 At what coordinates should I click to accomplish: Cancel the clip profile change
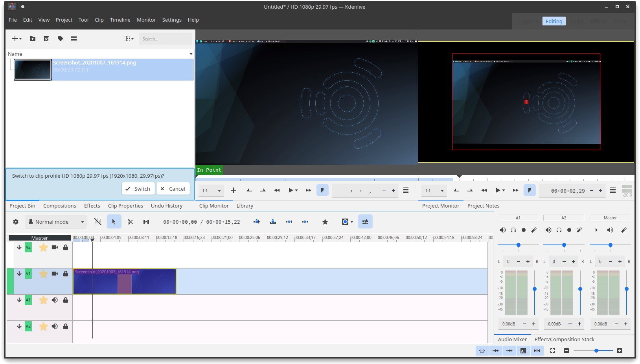(x=173, y=189)
